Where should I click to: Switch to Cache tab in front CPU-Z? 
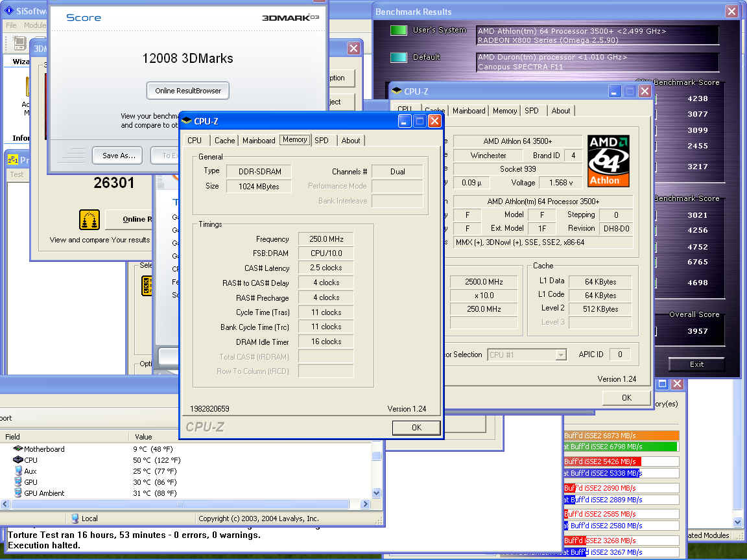(224, 141)
